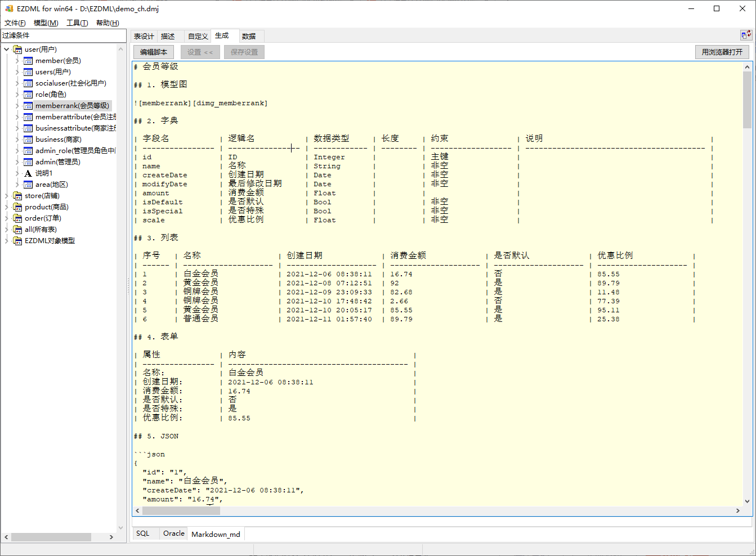Expand the product(商品) tree node

7,207
